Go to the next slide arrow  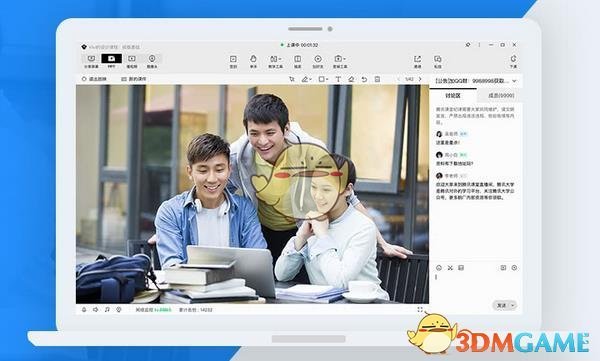(x=420, y=79)
